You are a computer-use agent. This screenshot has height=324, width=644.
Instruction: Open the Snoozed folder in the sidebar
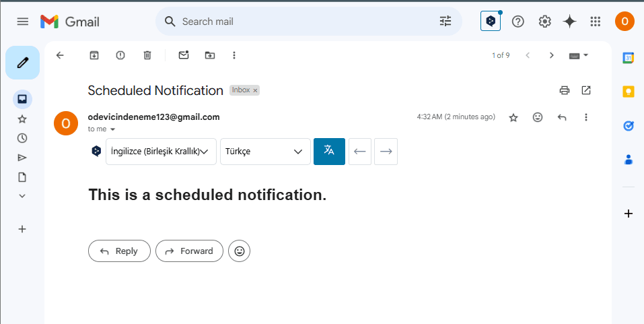click(22, 138)
